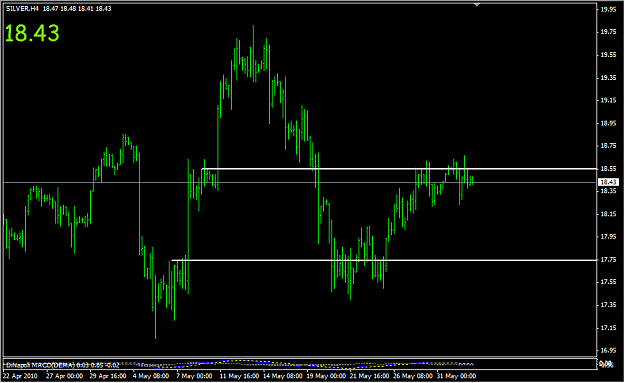Click the 7 May 00:00 time label
This screenshot has height=383, width=625.
[195, 376]
